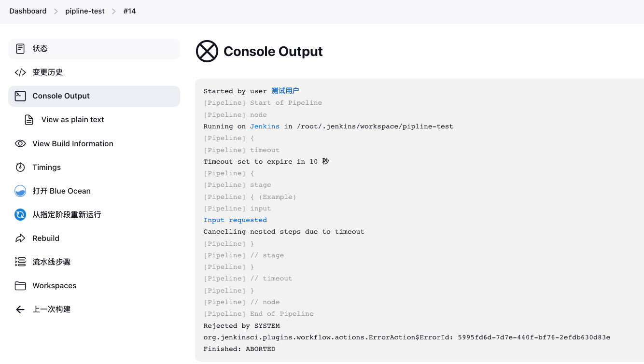Click the View as plain text file icon

pos(29,120)
